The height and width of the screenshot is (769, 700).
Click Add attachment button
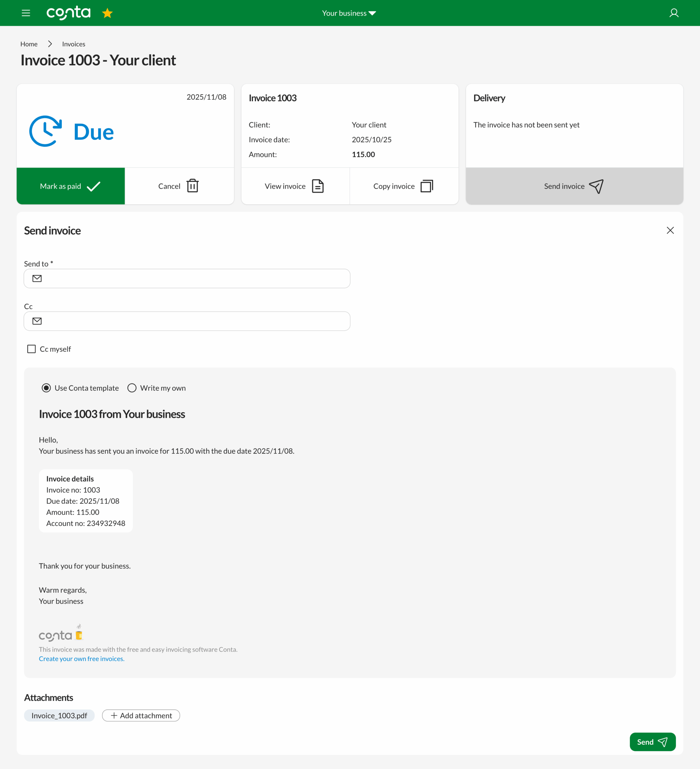pos(141,716)
